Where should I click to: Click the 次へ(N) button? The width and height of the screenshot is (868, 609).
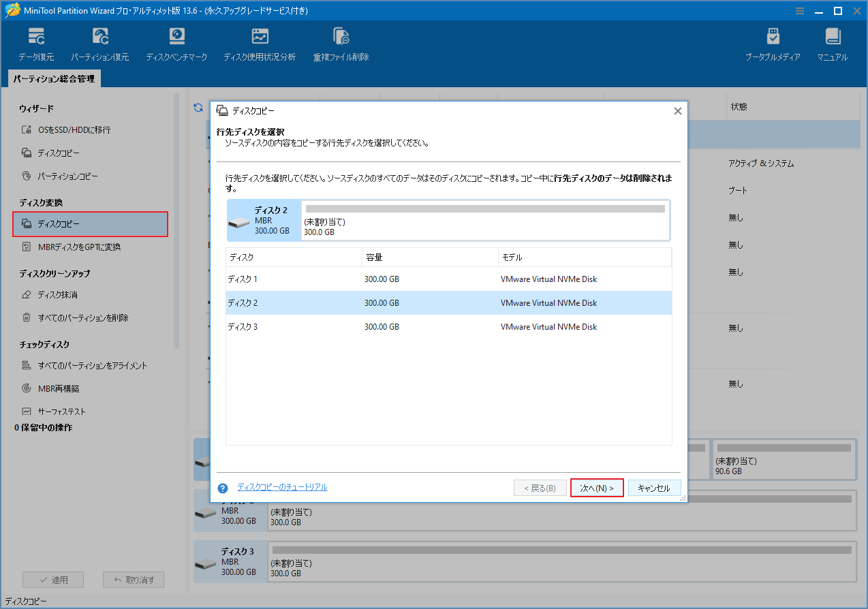(x=596, y=487)
